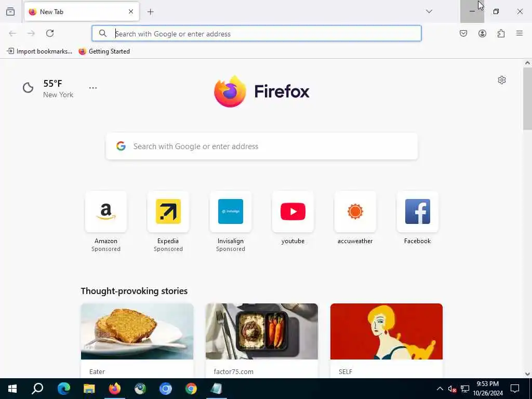
Task: Click Import bookmarks in bookmarks toolbar
Action: [39, 51]
